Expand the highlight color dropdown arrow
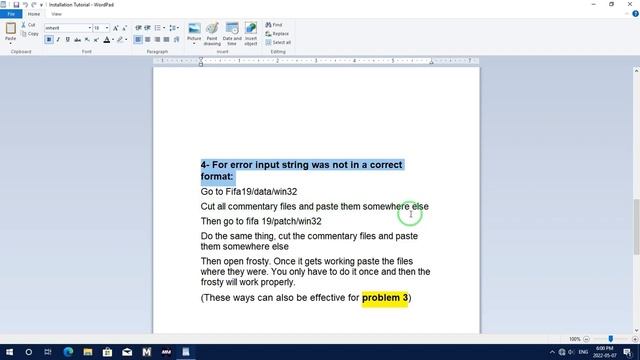 [x=126, y=40]
